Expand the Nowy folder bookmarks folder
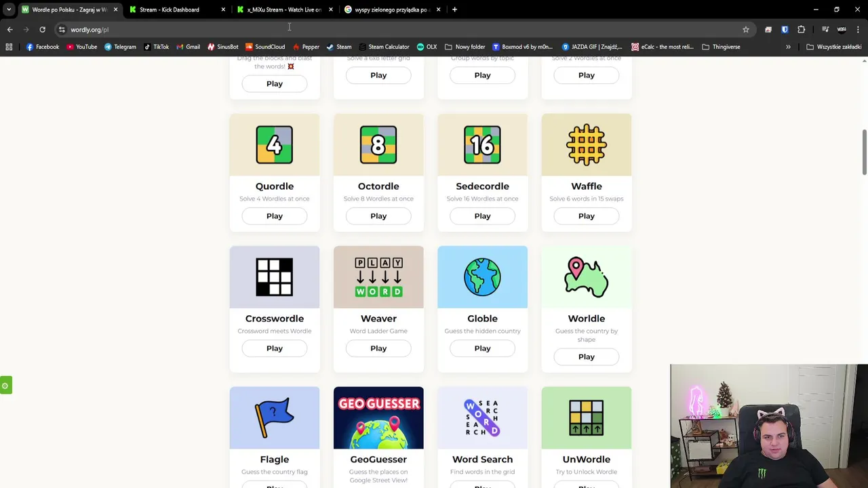868x488 pixels. 465,47
